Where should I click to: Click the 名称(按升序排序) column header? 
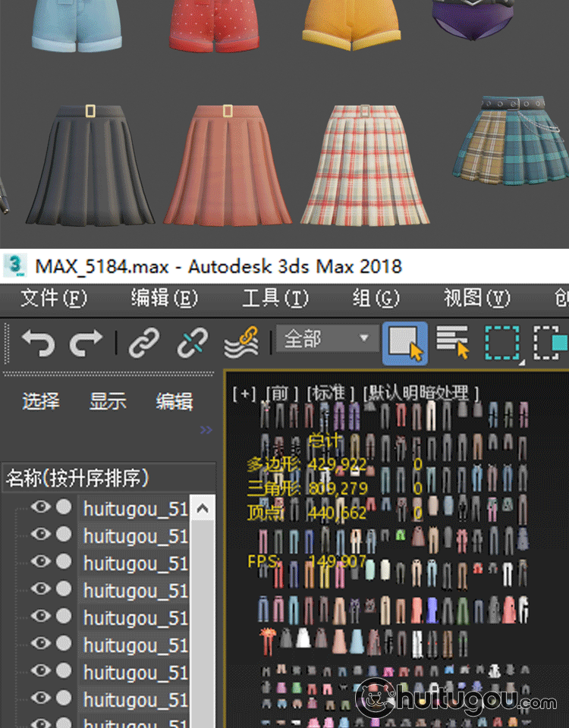tap(77, 479)
